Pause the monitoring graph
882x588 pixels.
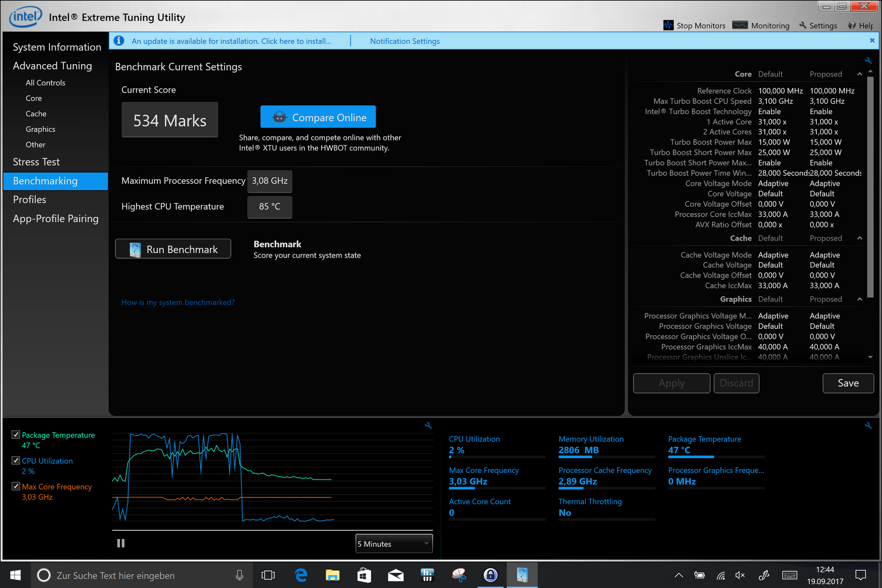(x=121, y=543)
